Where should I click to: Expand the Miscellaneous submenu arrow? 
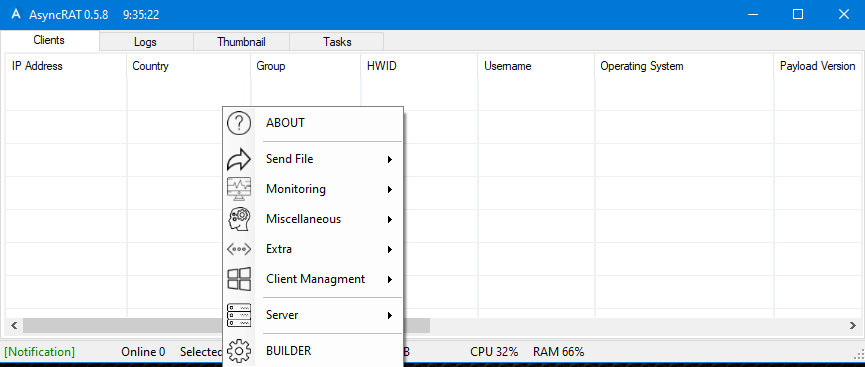click(x=389, y=219)
